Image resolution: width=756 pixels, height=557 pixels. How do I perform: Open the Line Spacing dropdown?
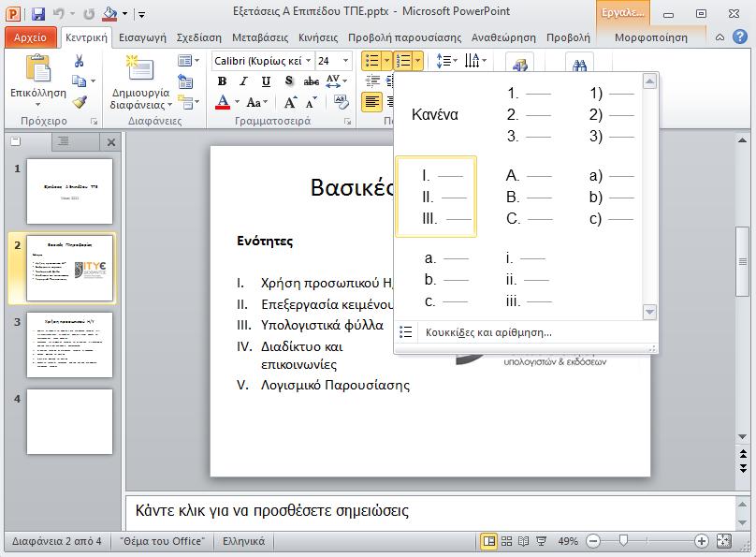[x=446, y=61]
